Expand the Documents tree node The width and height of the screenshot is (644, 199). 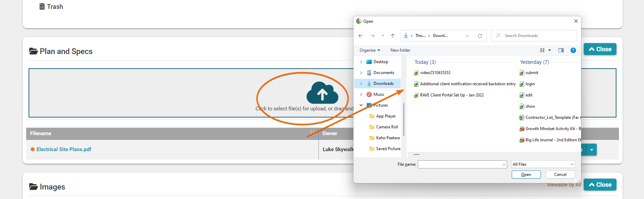tap(361, 73)
